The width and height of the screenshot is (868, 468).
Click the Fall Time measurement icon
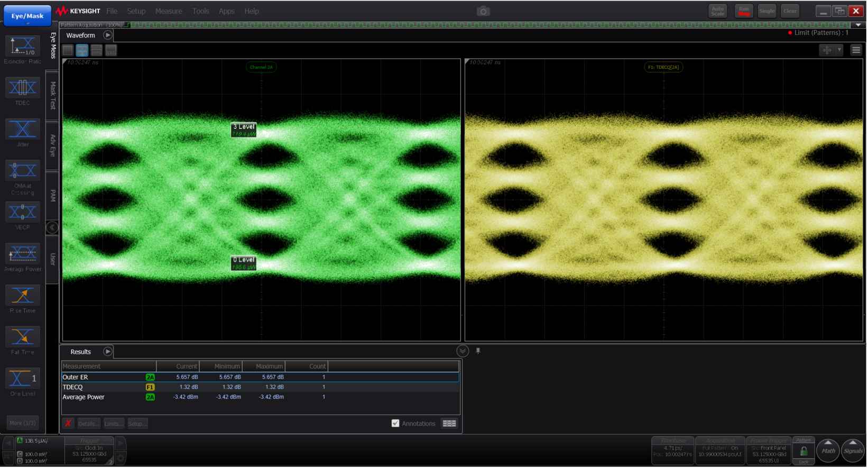(x=22, y=337)
